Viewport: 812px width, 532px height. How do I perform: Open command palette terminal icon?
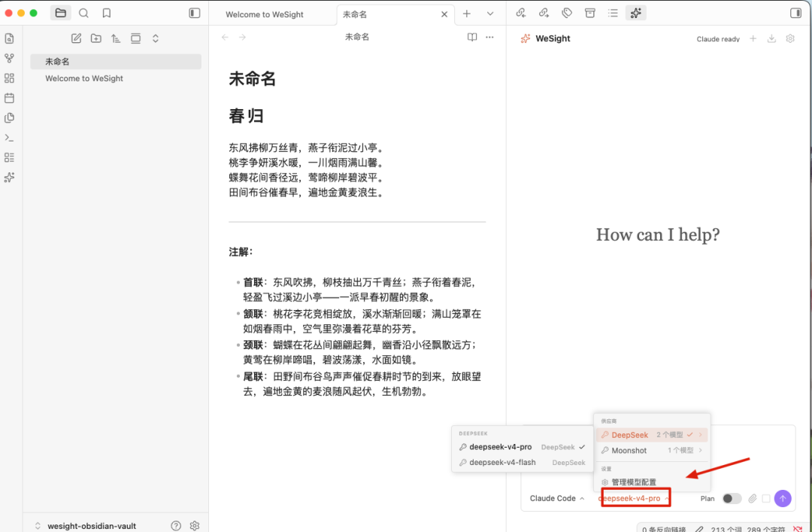[9, 138]
